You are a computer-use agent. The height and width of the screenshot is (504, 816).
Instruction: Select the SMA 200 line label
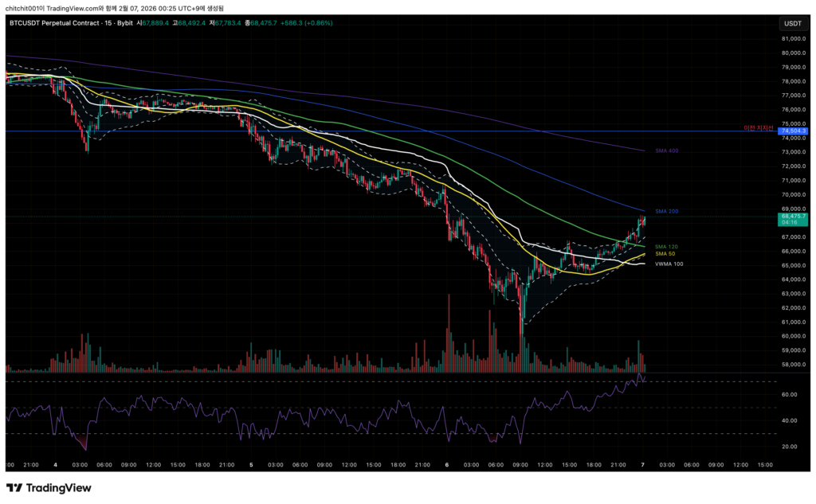(x=666, y=211)
